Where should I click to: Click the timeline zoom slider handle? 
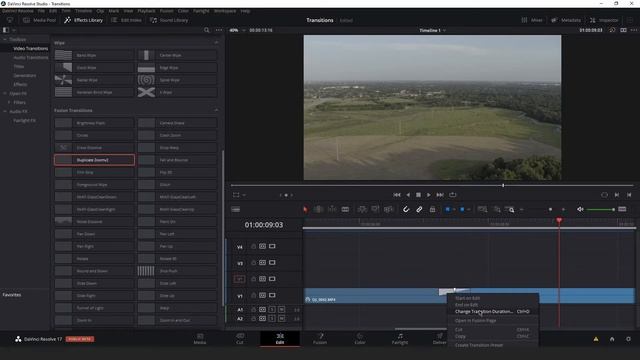point(550,209)
